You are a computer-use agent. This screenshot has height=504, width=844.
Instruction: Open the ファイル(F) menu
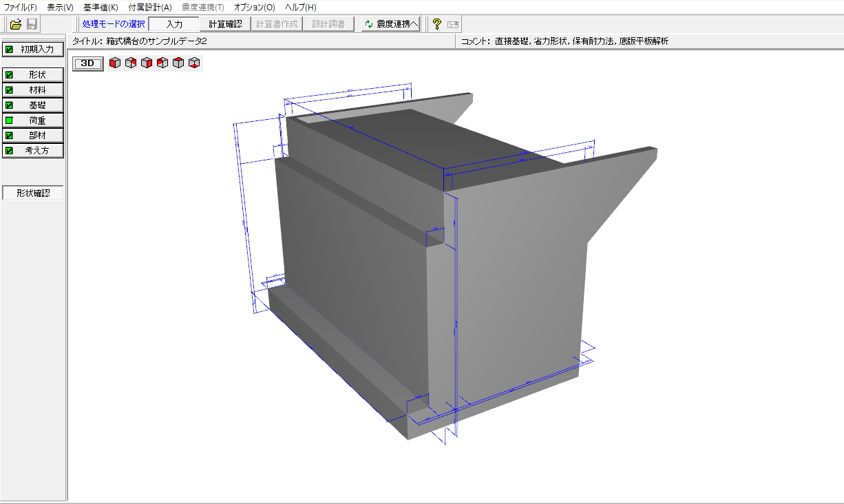tap(21, 7)
